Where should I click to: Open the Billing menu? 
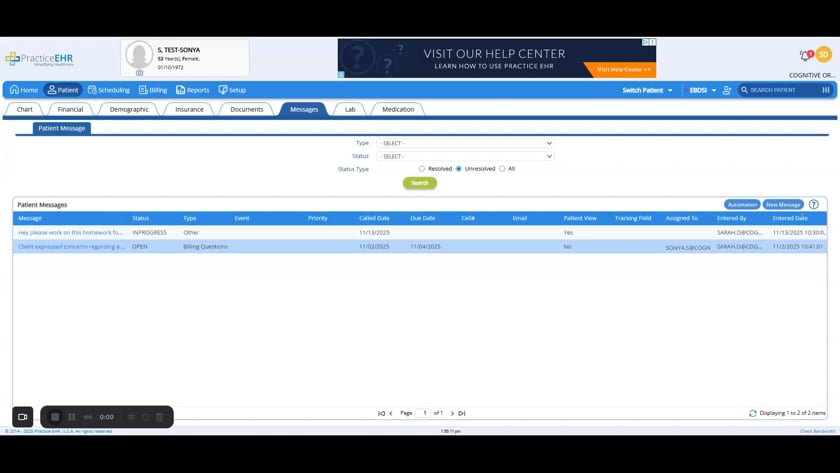tap(153, 90)
